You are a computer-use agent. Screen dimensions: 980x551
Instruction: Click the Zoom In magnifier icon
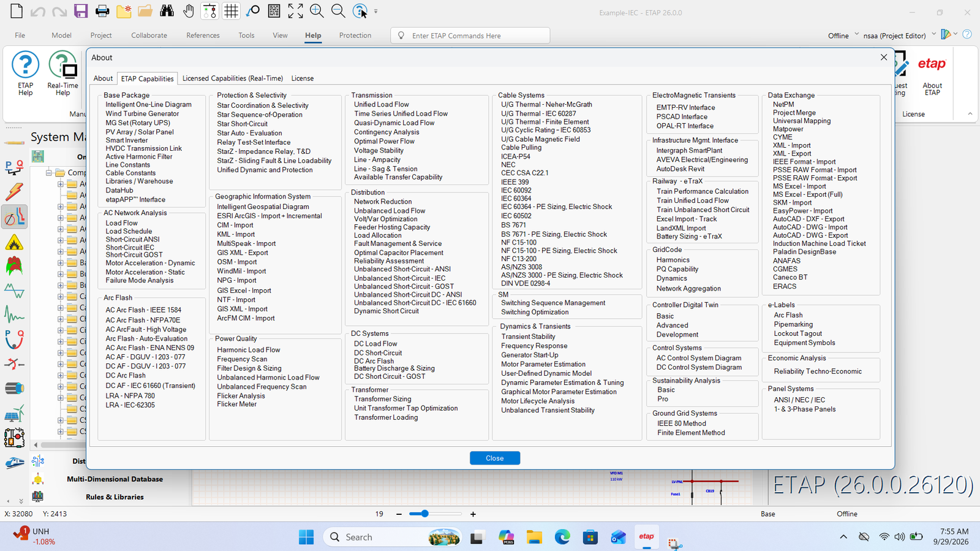point(317,11)
